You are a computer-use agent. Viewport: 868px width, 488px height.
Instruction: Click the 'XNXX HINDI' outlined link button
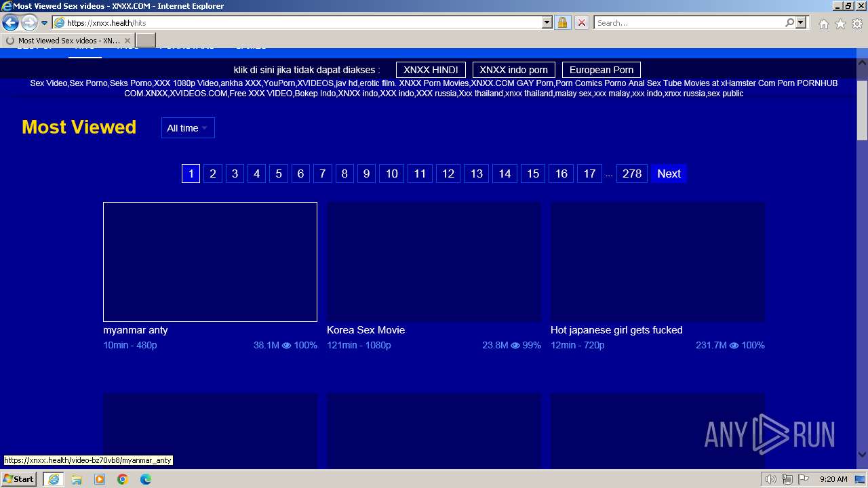pyautogui.click(x=431, y=70)
